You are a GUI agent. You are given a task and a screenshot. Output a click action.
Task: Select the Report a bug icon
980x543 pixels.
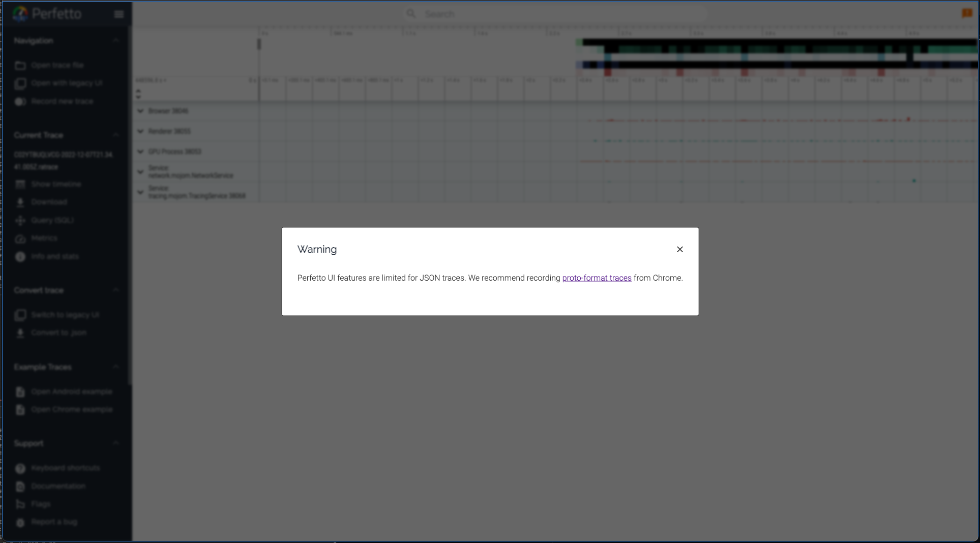[x=20, y=522]
